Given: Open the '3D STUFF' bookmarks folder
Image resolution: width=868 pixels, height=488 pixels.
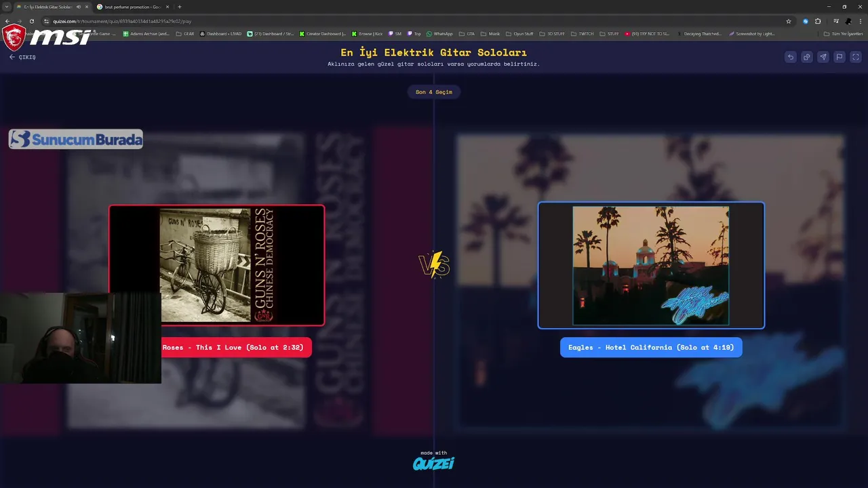Looking at the screenshot, I should click(552, 33).
